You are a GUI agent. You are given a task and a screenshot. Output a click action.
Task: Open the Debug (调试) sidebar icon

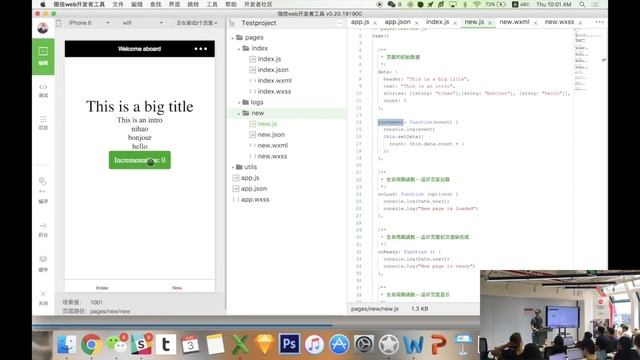[43, 91]
